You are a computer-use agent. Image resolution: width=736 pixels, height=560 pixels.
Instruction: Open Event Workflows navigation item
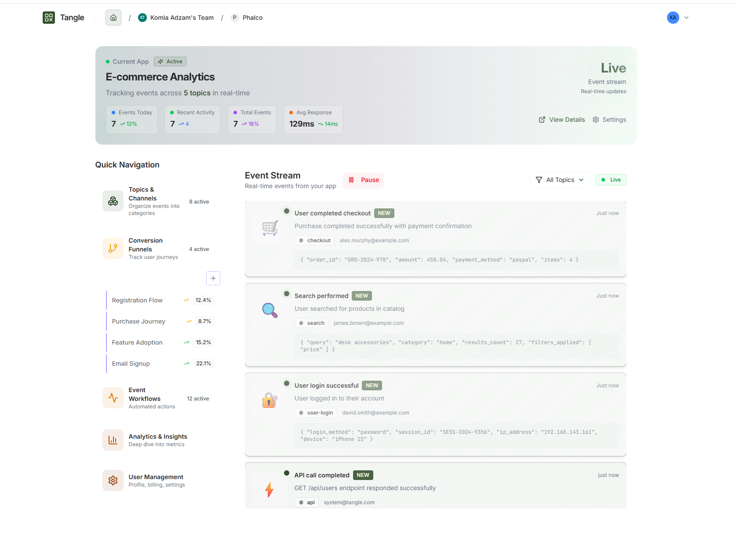pyautogui.click(x=158, y=398)
